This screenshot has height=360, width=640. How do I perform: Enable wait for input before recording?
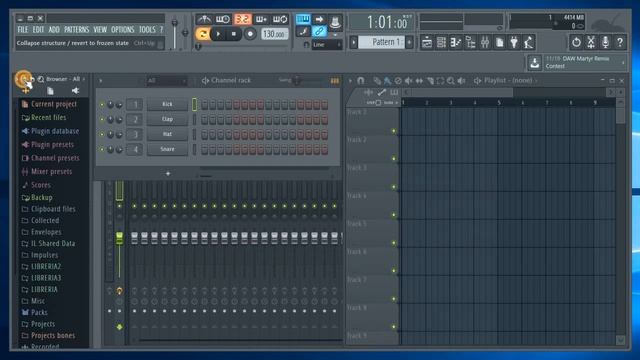(x=223, y=19)
